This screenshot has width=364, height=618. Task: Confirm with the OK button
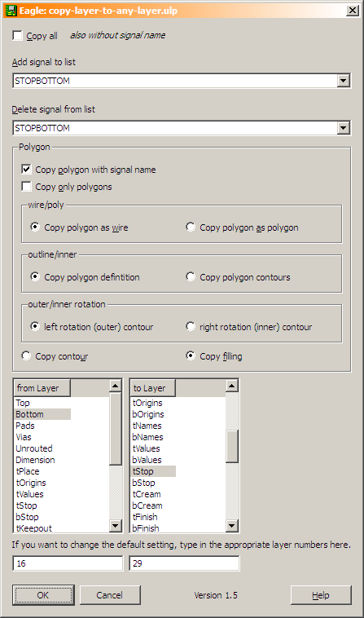(x=43, y=595)
